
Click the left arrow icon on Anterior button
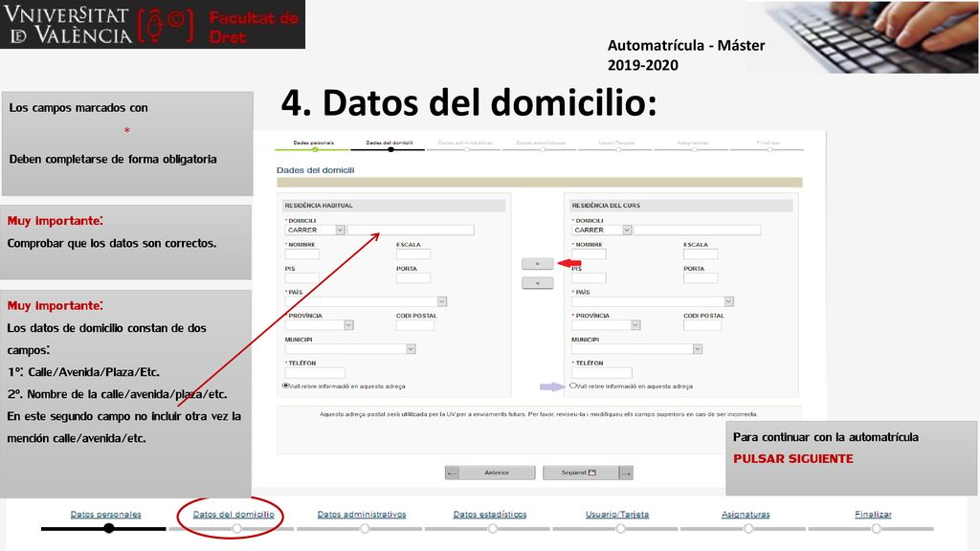pyautogui.click(x=453, y=473)
